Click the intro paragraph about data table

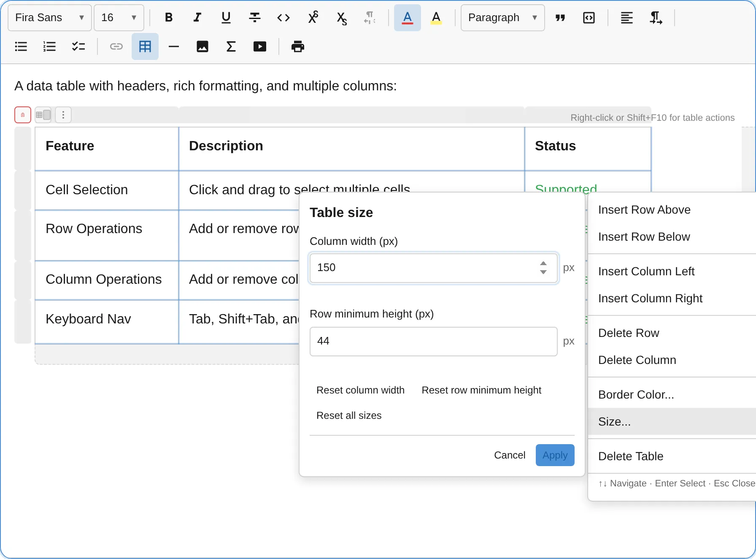205,86
